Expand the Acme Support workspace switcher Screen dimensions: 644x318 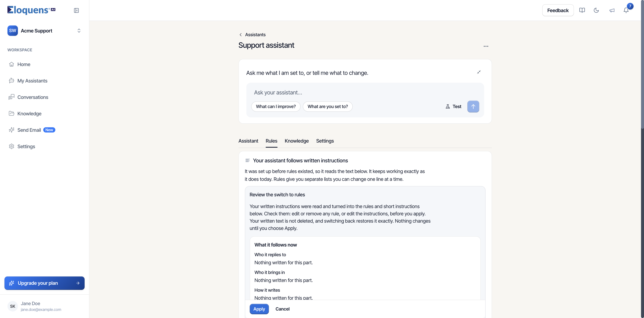click(x=45, y=31)
